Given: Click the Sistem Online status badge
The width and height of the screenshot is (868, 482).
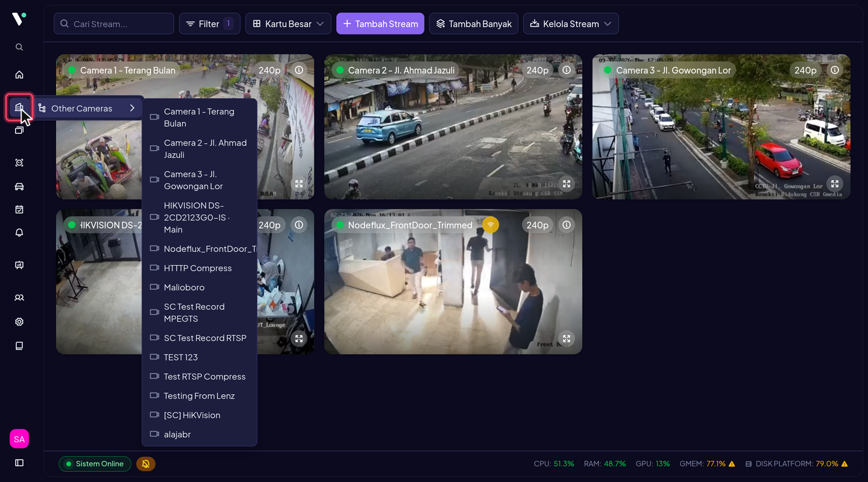Looking at the screenshot, I should 95,464.
